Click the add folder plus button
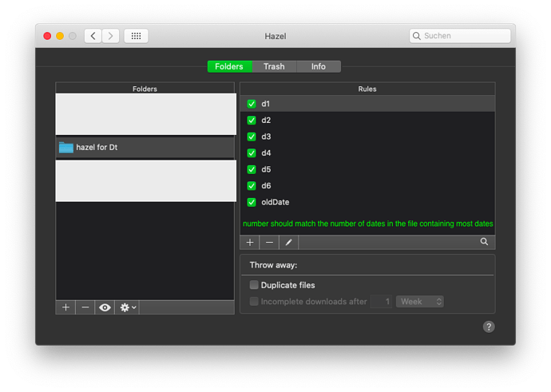 (65, 307)
